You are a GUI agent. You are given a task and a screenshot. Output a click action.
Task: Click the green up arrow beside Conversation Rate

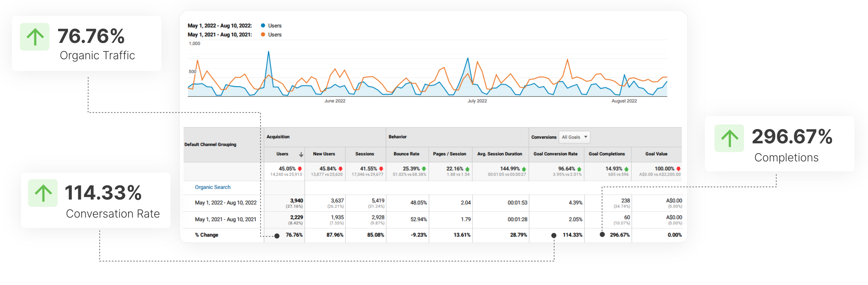click(x=43, y=193)
